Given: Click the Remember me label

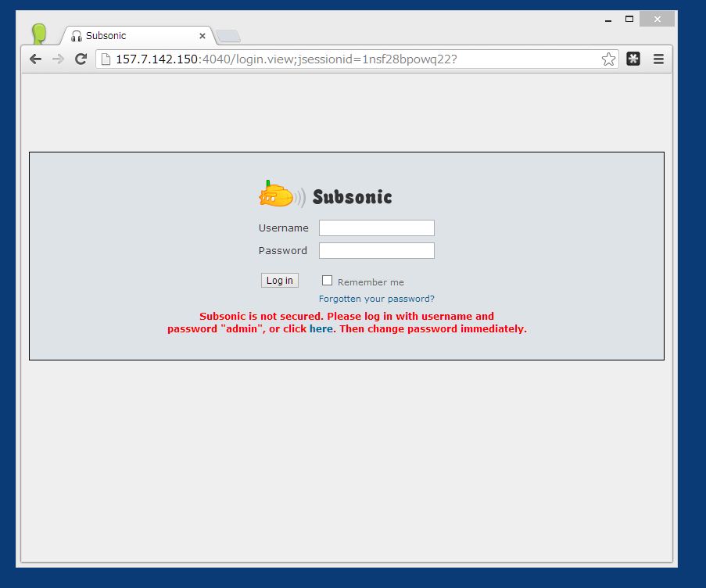Looking at the screenshot, I should pyautogui.click(x=371, y=282).
